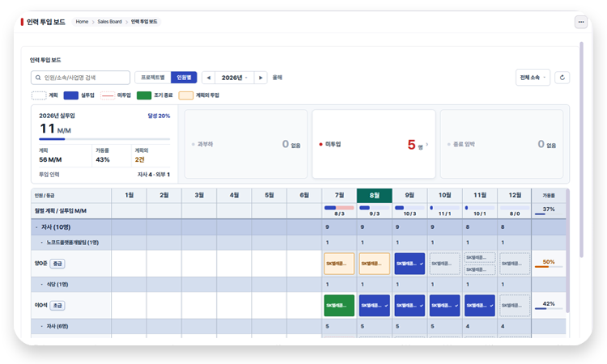The width and height of the screenshot is (607, 364).
Task: Click Home breadcrumb link
Action: pyautogui.click(x=82, y=22)
